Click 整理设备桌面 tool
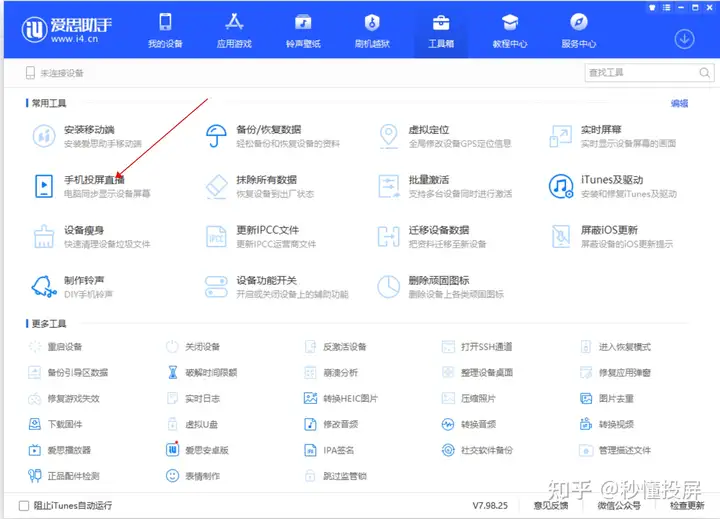 pyautogui.click(x=477, y=372)
